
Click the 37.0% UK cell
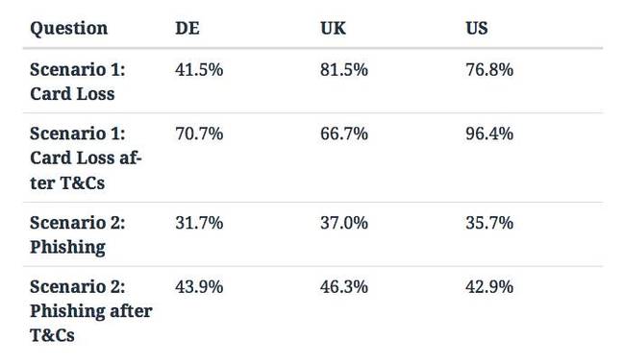point(344,223)
